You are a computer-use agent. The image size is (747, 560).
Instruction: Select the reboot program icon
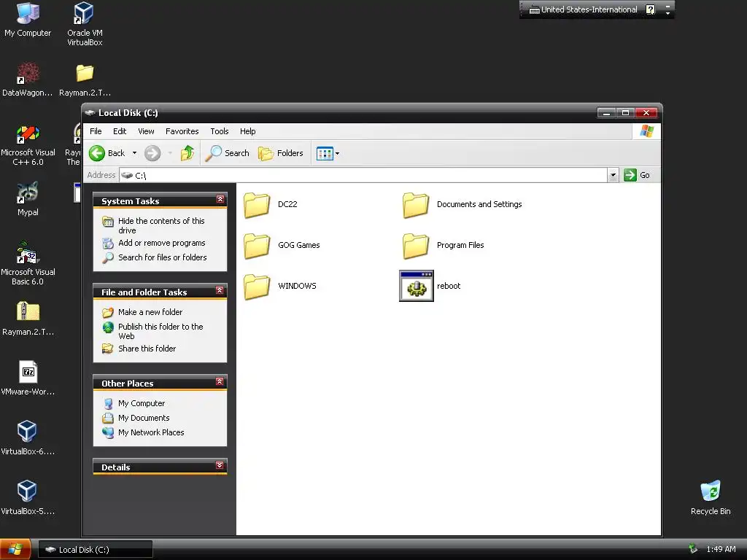coord(417,286)
